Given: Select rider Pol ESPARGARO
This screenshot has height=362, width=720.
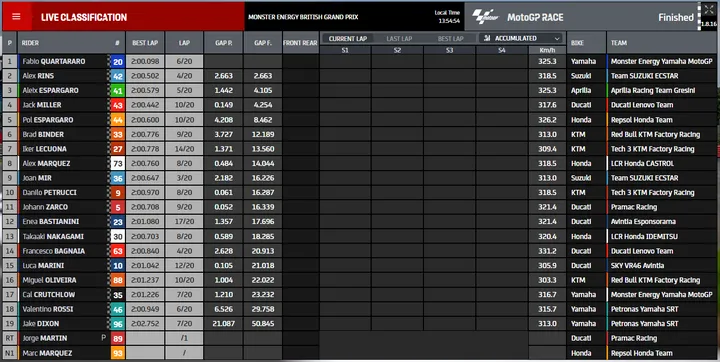Looking at the screenshot, I should tap(48, 119).
